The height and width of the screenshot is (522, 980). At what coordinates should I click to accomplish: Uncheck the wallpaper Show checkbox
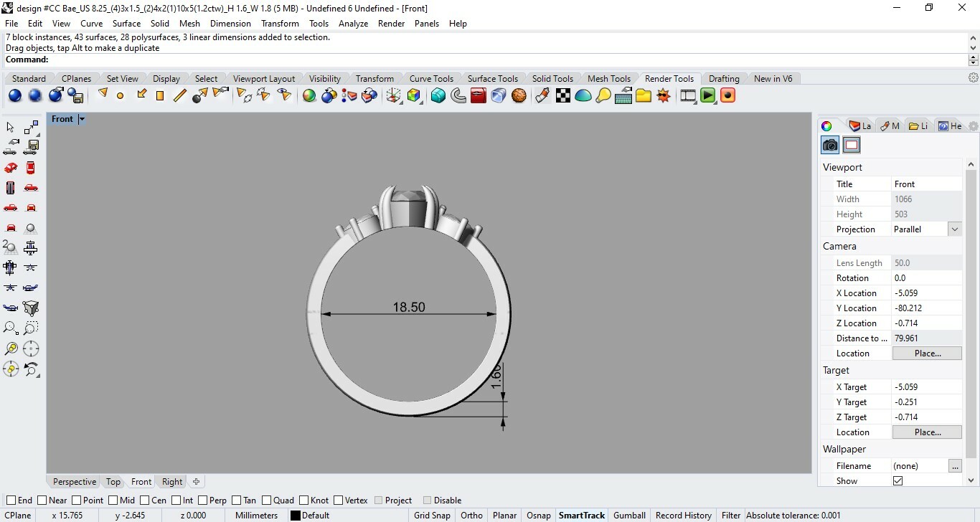897,480
